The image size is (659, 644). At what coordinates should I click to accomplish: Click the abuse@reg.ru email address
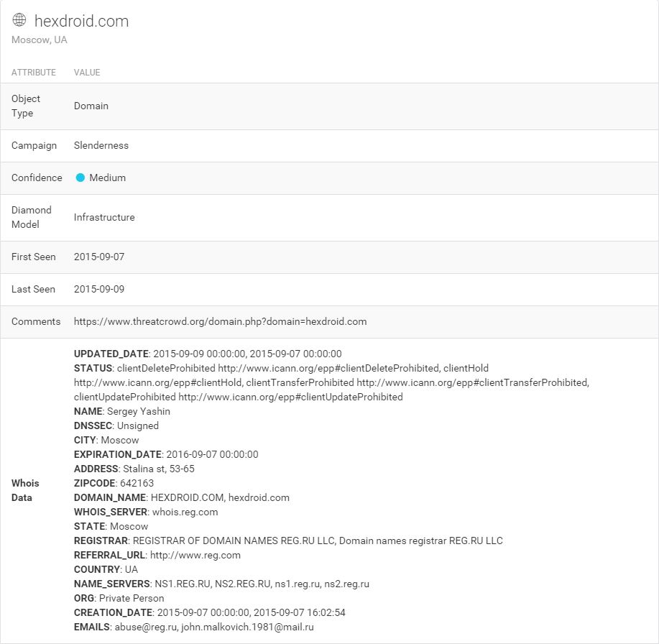[146, 627]
